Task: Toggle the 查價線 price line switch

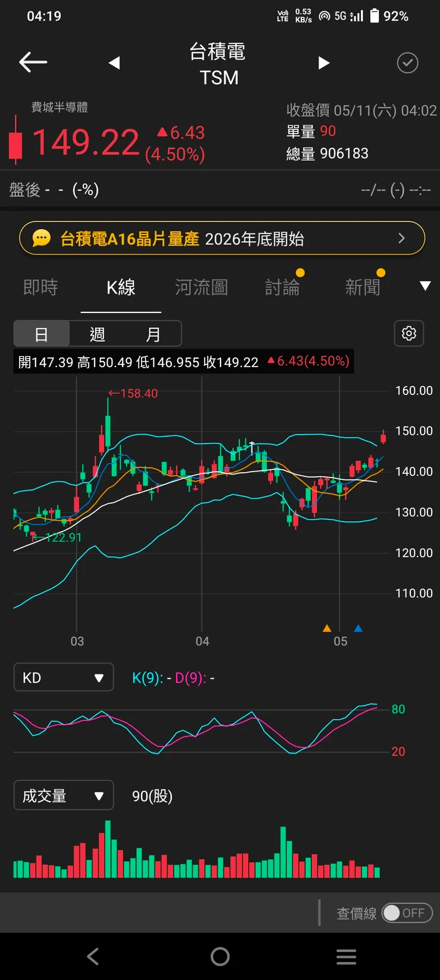Action: point(407,913)
